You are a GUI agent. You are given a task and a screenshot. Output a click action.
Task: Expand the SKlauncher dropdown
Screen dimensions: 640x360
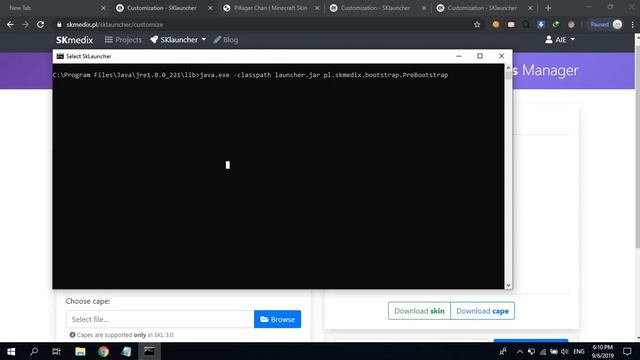click(x=178, y=40)
